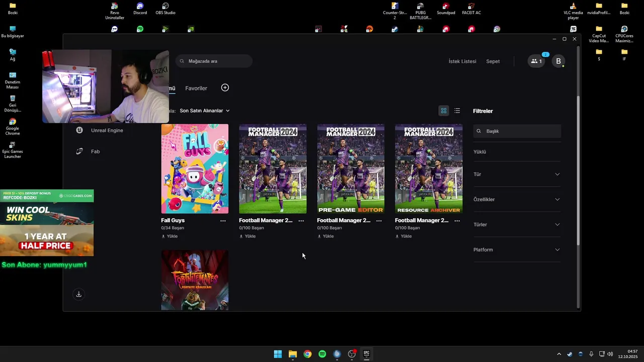The image size is (644, 362).
Task: Open Denetim Masası desktop icon
Action: (x=13, y=80)
